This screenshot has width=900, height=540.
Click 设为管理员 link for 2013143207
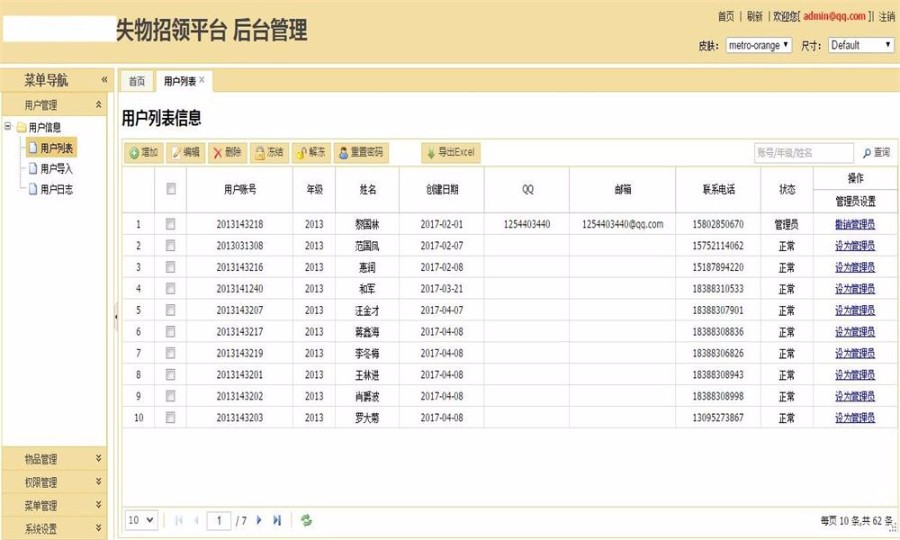855,310
